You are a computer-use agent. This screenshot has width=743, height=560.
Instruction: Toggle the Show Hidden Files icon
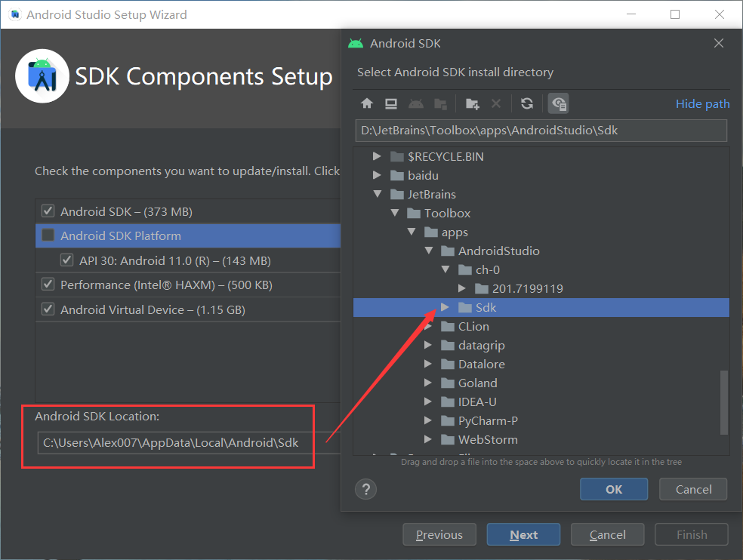click(558, 103)
